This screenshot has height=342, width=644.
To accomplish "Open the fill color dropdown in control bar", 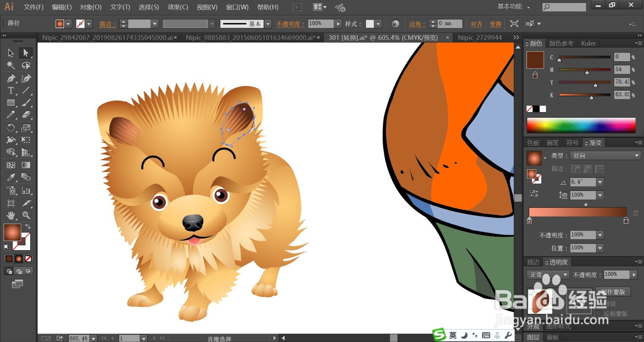I will (x=68, y=24).
